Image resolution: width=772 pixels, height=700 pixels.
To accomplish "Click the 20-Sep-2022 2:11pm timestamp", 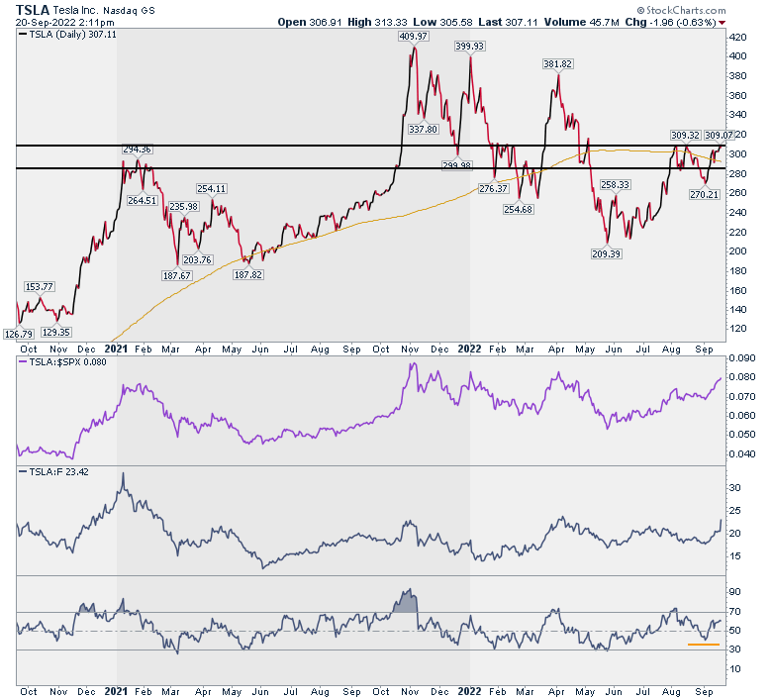I will tap(65, 22).
